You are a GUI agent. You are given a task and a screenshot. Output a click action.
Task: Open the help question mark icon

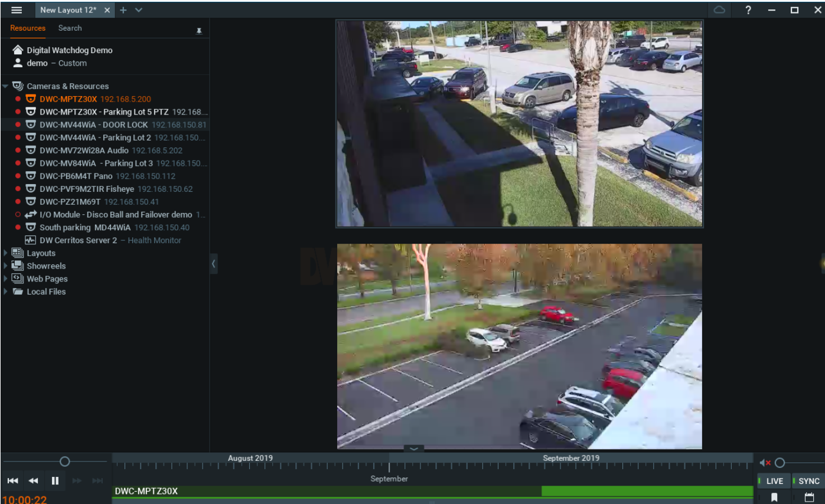pos(748,10)
